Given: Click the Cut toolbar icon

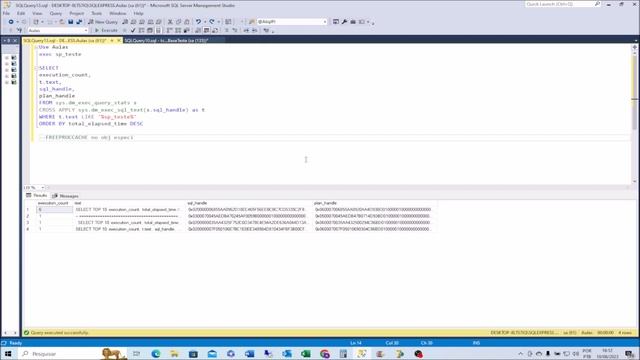Looking at the screenshot, I should tap(170, 22).
